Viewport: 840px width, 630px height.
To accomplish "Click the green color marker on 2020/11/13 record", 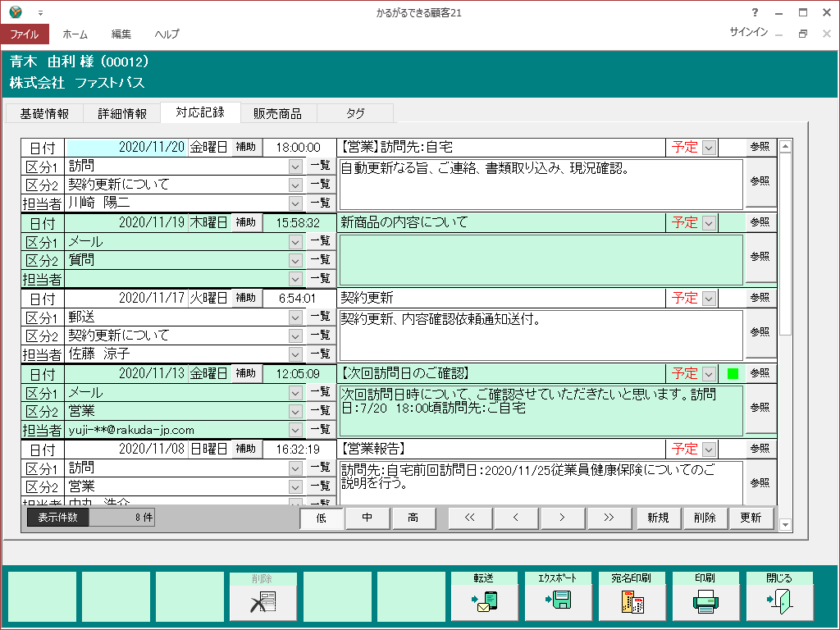I will [x=733, y=374].
